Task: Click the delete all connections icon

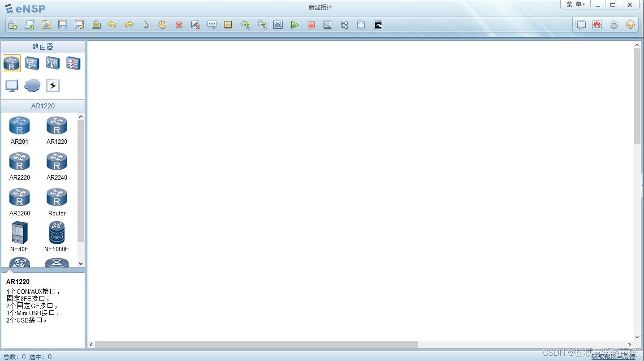Action: pyautogui.click(x=195, y=25)
